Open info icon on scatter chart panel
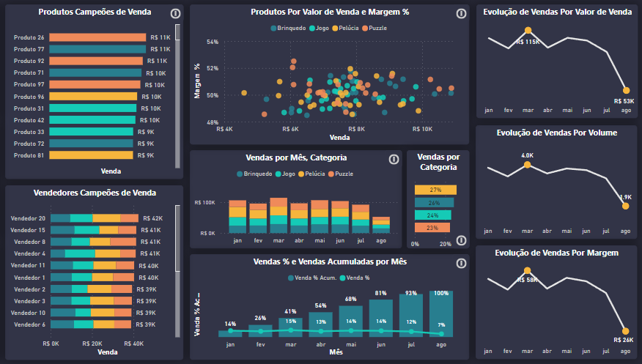 (461, 13)
